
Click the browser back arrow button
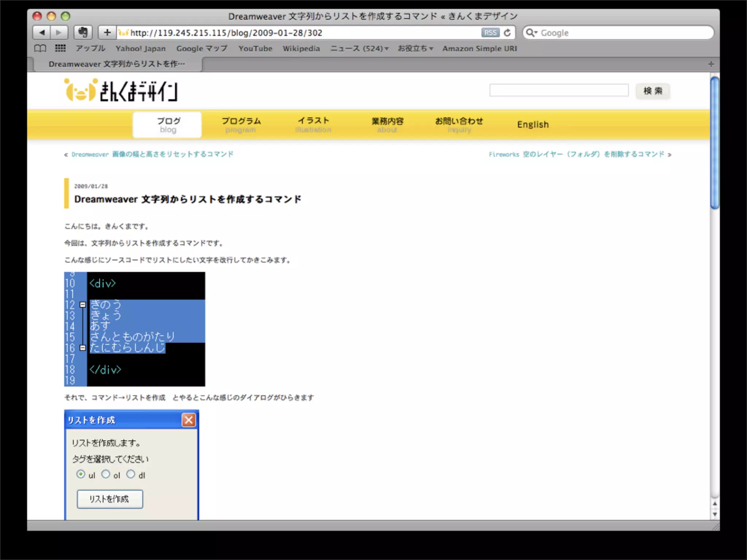pyautogui.click(x=42, y=33)
